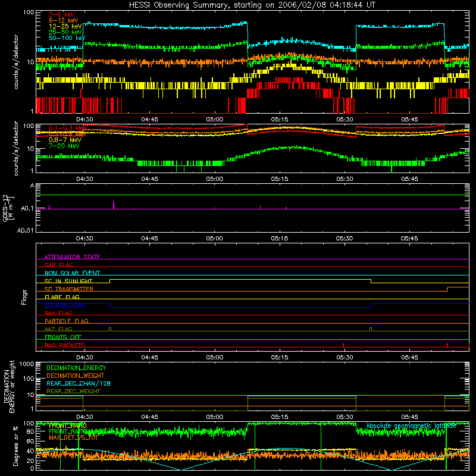Image resolution: width=476 pixels, height=476 pixels.
Task: Click the 04:45 tick label under decimation plot
Action: (150, 417)
